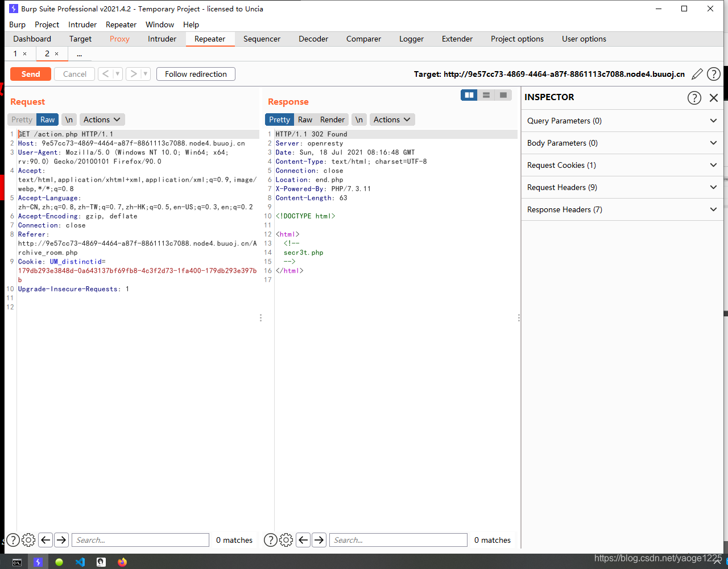Open the Dashboard tab
This screenshot has height=569, width=728.
[x=32, y=39]
